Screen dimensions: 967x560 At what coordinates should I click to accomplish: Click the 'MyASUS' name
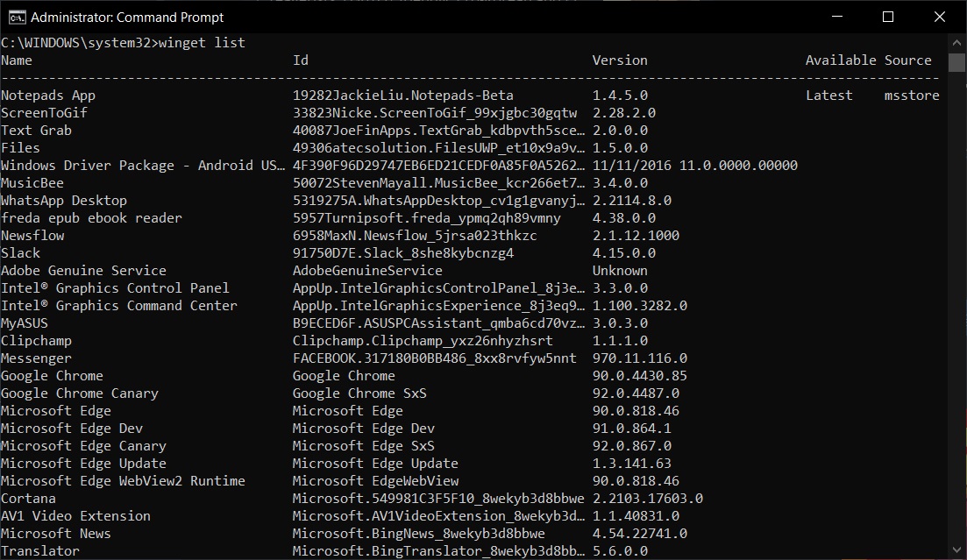(x=24, y=323)
